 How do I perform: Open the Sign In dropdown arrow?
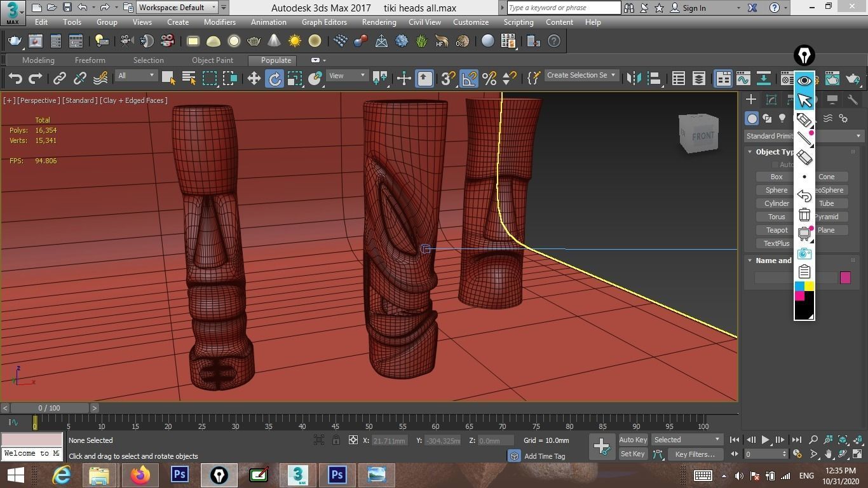[x=738, y=8]
